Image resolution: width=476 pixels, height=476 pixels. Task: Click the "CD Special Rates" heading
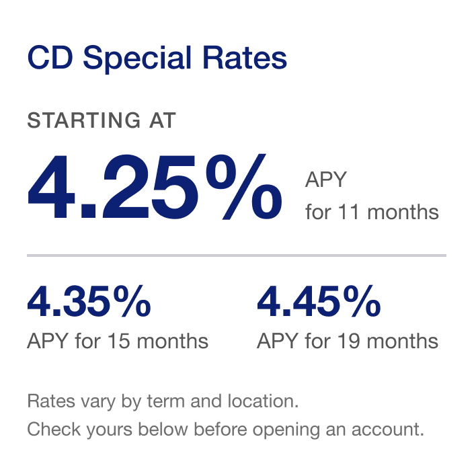157,58
